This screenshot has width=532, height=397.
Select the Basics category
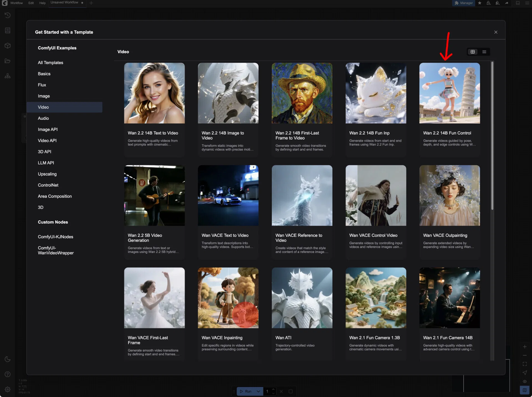[x=44, y=74]
